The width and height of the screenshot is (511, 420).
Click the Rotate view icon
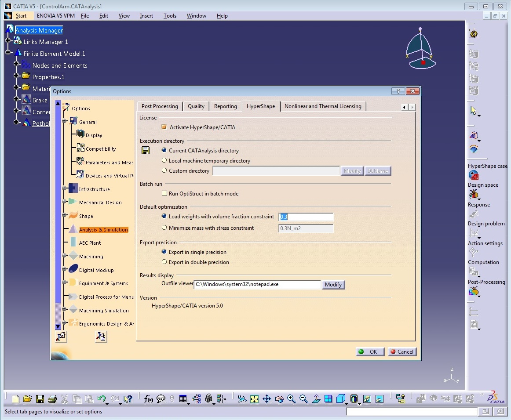(x=279, y=399)
